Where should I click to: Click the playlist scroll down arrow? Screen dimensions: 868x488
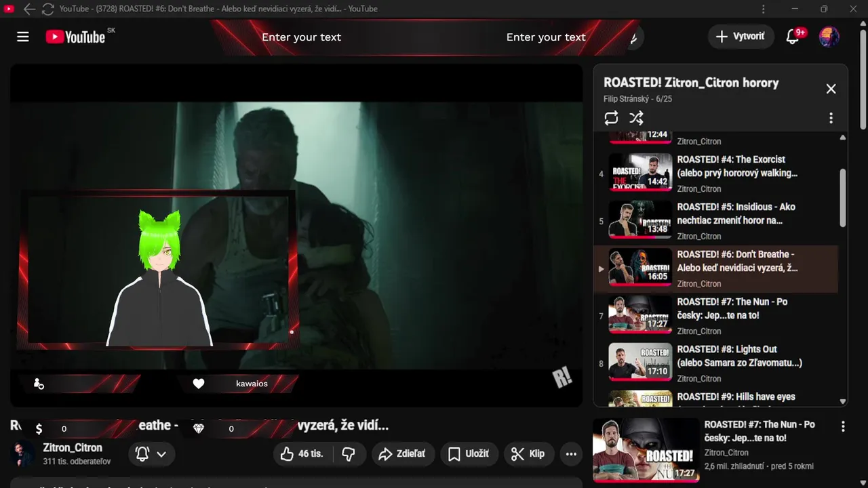coord(843,401)
